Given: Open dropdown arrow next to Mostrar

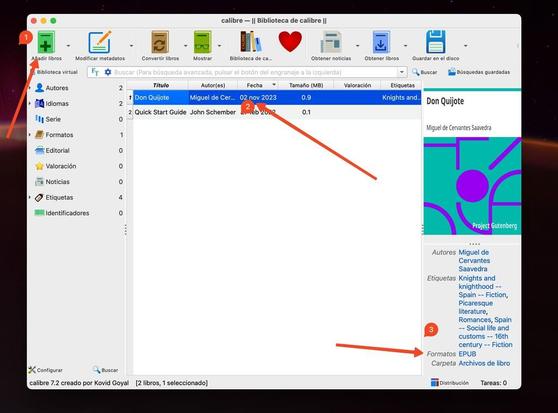Looking at the screenshot, I should [219, 46].
